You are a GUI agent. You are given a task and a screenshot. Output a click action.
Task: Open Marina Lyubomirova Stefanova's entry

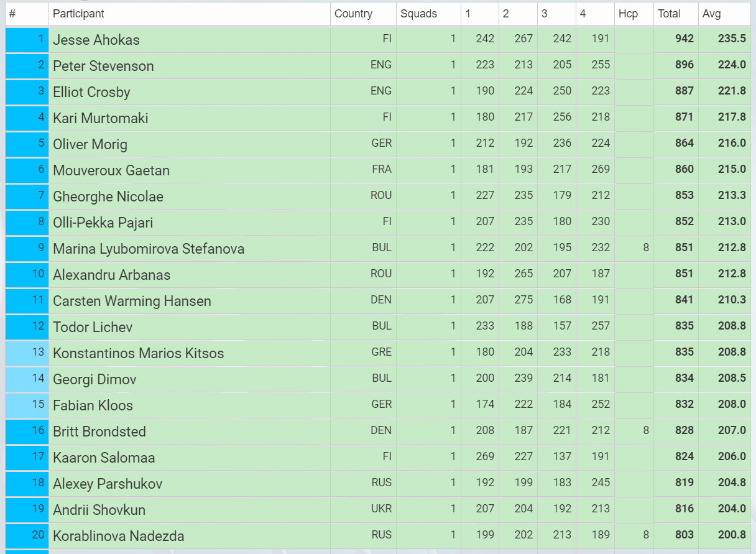point(149,249)
